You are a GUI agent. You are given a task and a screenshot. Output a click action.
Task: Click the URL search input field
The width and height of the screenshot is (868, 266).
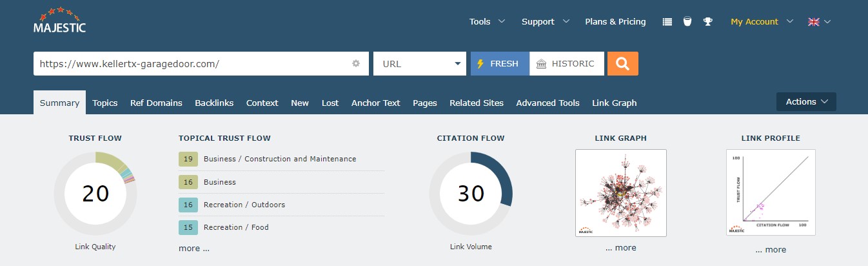tap(190, 63)
